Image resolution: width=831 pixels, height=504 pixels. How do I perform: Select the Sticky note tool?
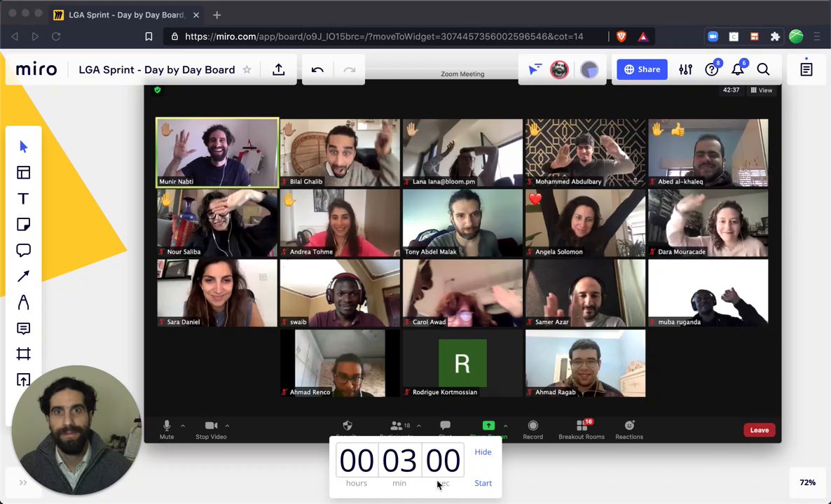click(x=23, y=225)
